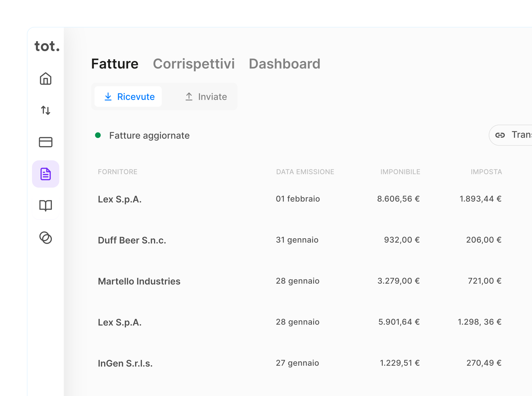The height and width of the screenshot is (396, 532).
Task: Open the InGen S.r.l.s. invoice row
Action: (125, 363)
